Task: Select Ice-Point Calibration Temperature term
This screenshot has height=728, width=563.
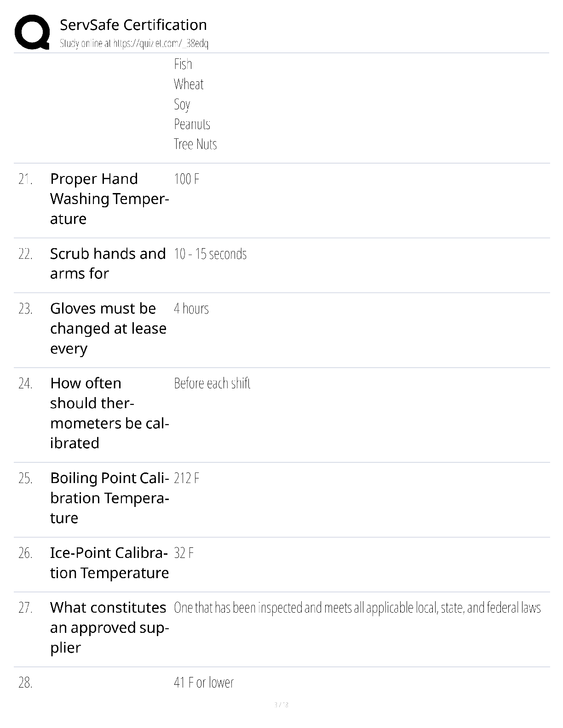Action: click(109, 563)
